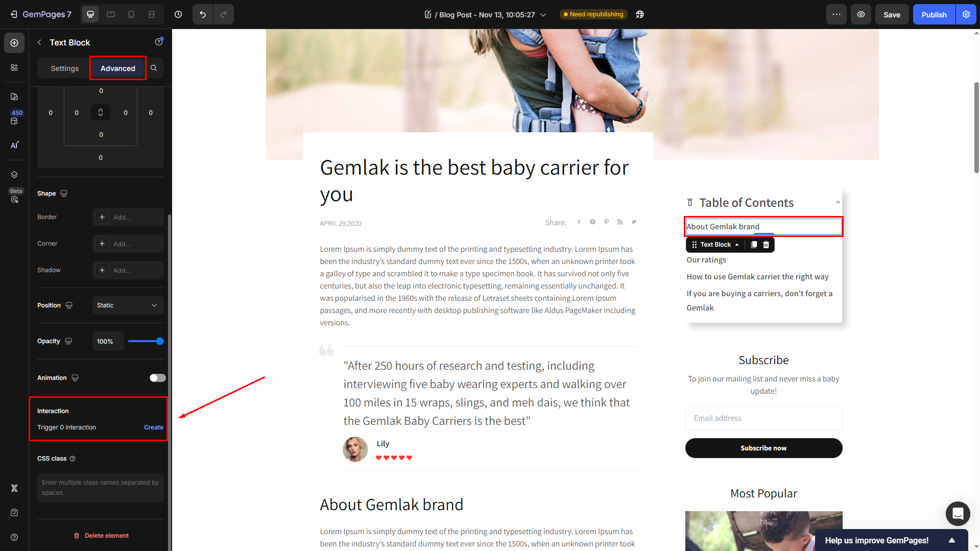Click the add element plus icon in sidebar
This screenshot has height=551, width=980.
click(14, 43)
